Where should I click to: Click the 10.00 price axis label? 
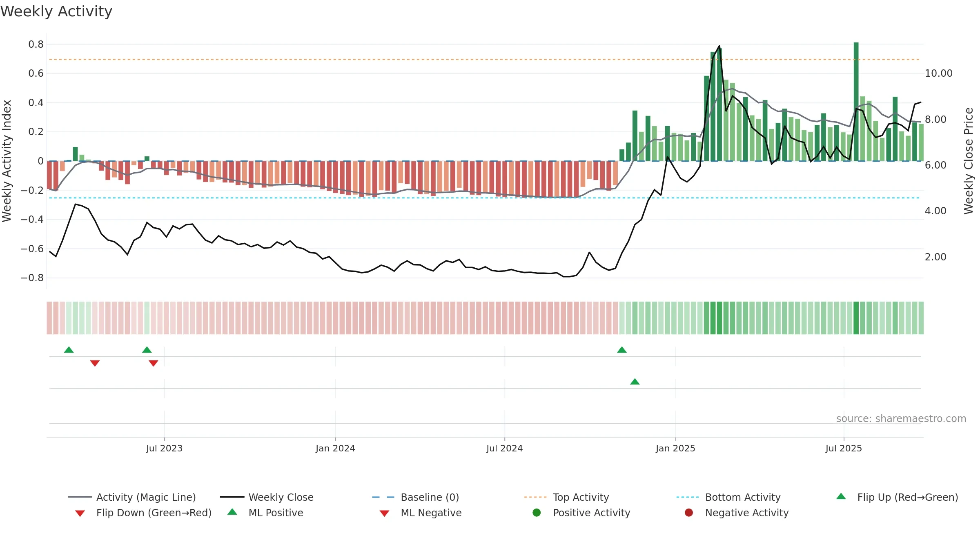tap(938, 73)
